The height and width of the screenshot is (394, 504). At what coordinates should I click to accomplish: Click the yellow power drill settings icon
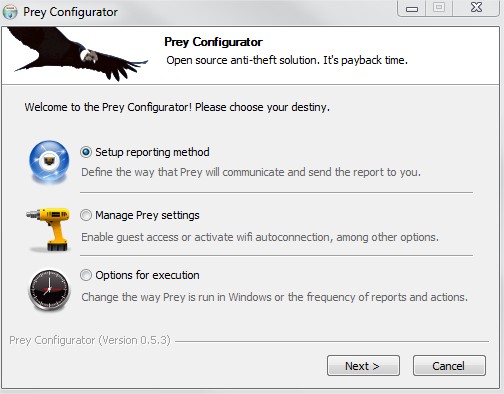click(49, 229)
